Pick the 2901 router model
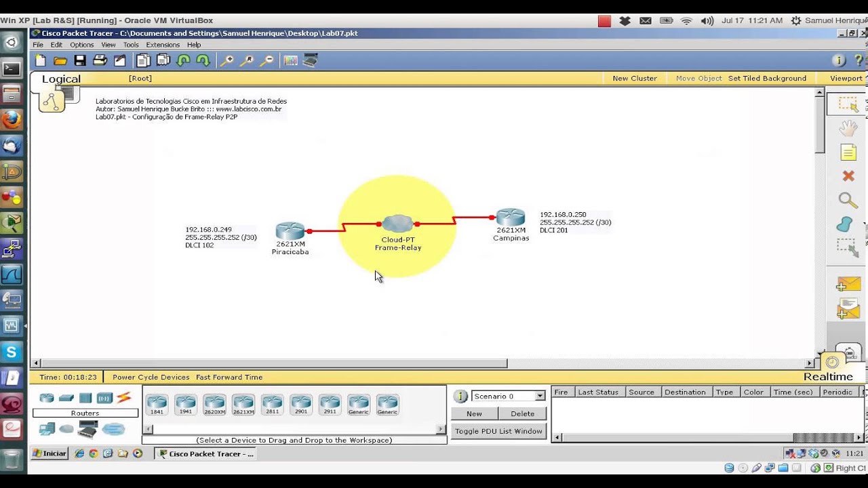The width and height of the screenshot is (868, 488). tap(301, 405)
